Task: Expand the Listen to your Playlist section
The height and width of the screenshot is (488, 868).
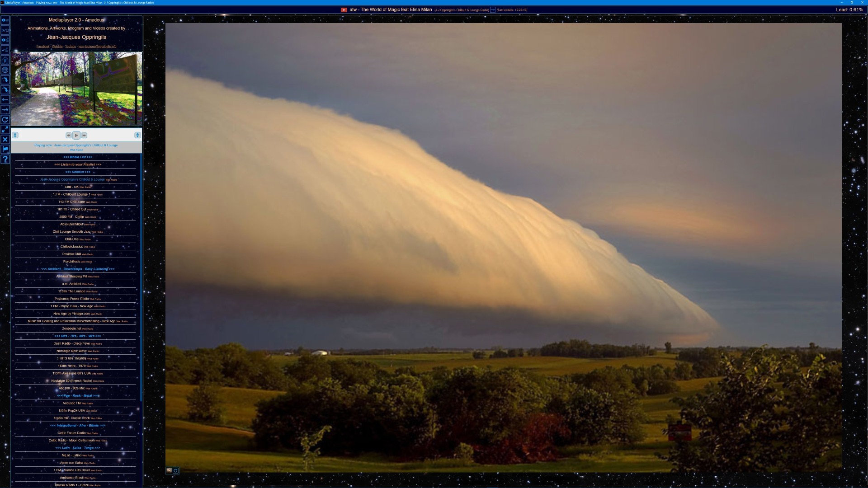Action: (x=78, y=164)
